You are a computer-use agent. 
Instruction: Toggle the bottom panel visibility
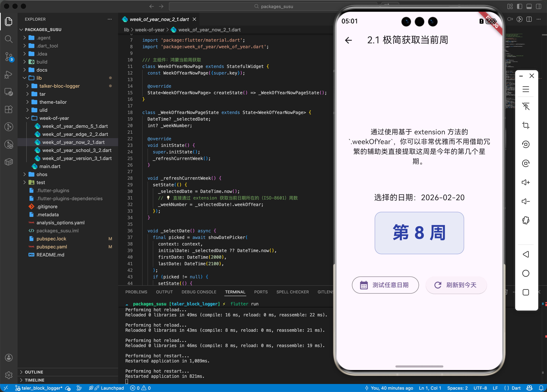(529, 7)
